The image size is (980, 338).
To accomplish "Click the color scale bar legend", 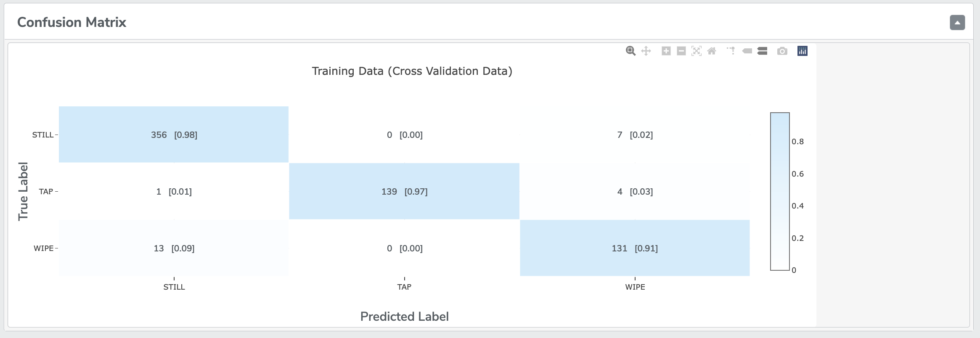I will (780, 191).
